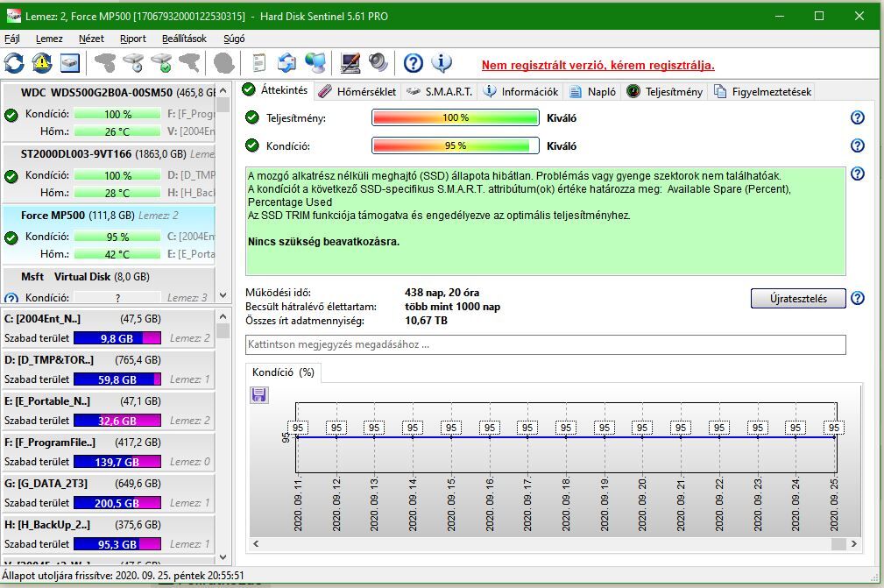The width and height of the screenshot is (884, 588).
Task: Switch to the Teljesítmény tab
Action: (x=665, y=92)
